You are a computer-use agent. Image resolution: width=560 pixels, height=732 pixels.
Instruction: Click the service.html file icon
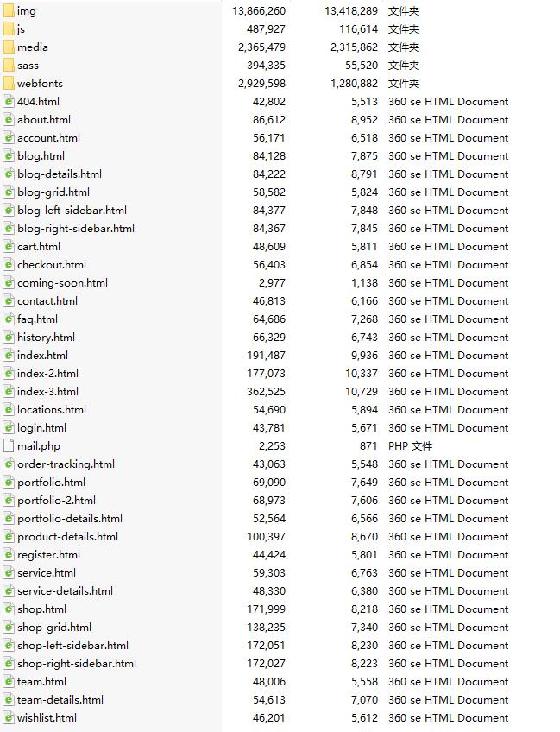9,573
